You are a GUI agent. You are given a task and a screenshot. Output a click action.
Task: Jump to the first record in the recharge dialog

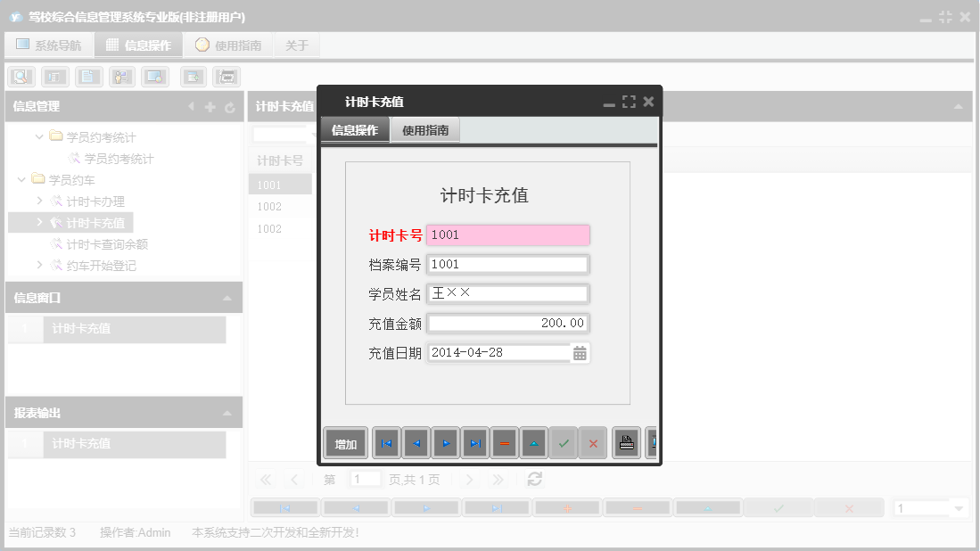click(x=385, y=442)
